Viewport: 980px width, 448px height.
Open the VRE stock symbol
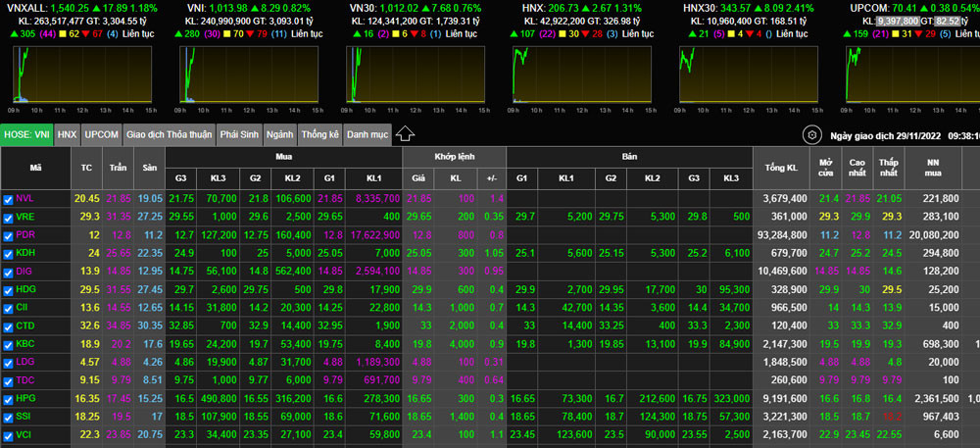coord(24,217)
